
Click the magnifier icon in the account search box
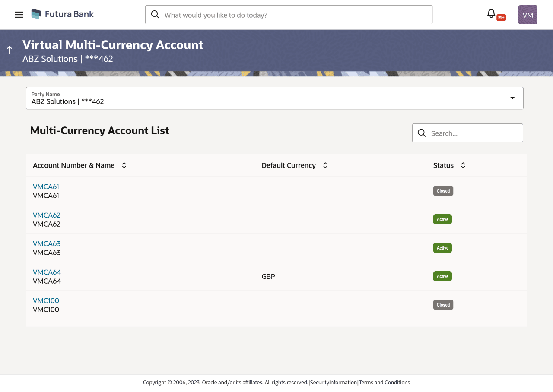click(x=422, y=133)
